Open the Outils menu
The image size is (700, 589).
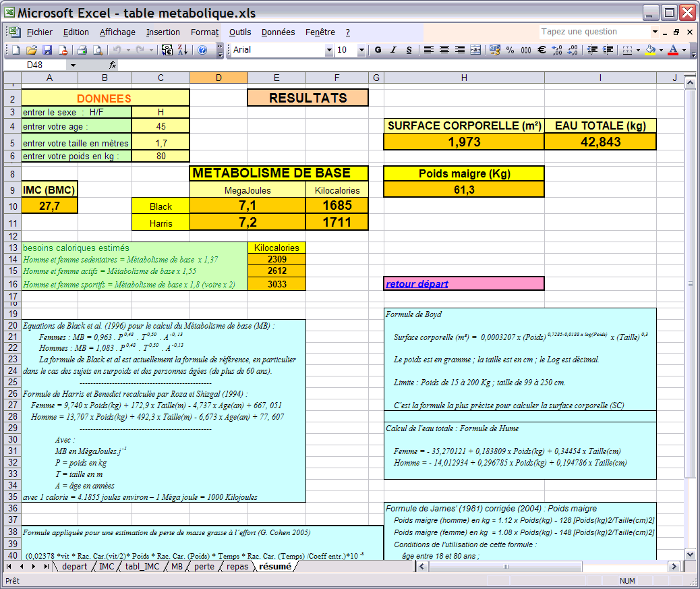coord(240,32)
